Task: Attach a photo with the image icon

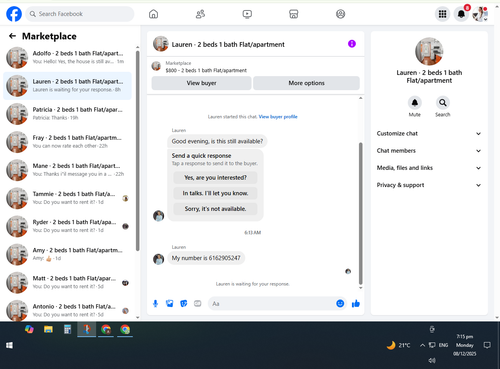Action: pyautogui.click(x=170, y=303)
